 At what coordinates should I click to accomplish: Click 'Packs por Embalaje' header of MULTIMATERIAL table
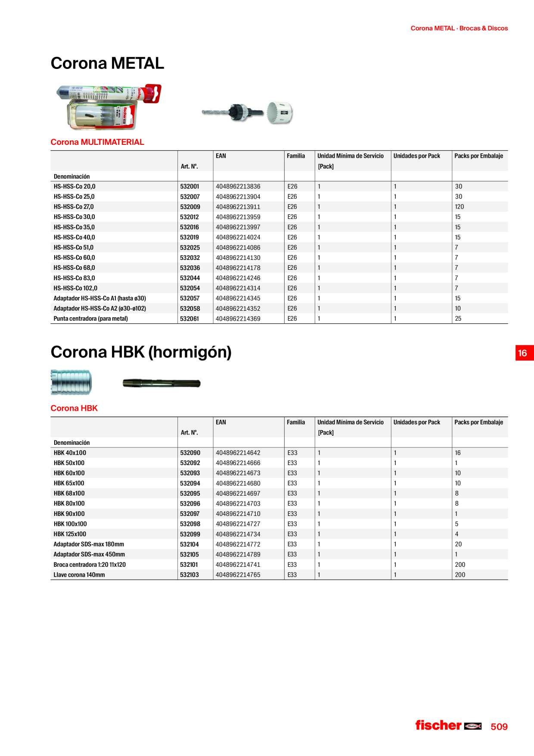coord(479,156)
